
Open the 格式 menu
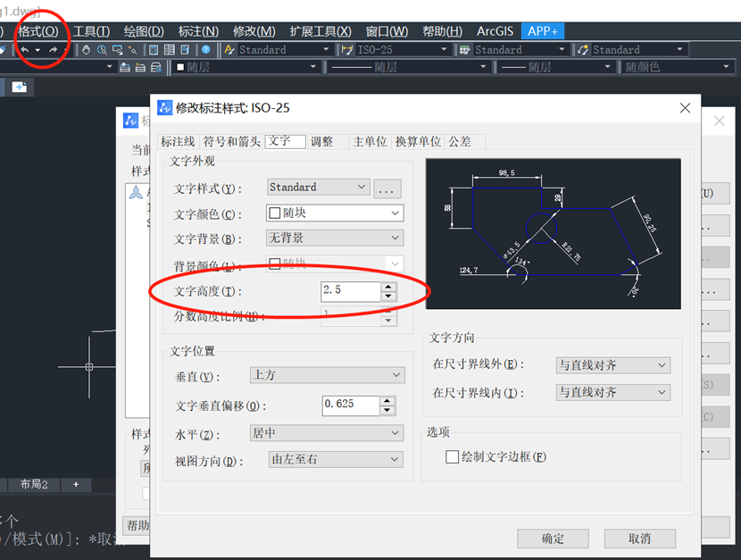click(39, 29)
